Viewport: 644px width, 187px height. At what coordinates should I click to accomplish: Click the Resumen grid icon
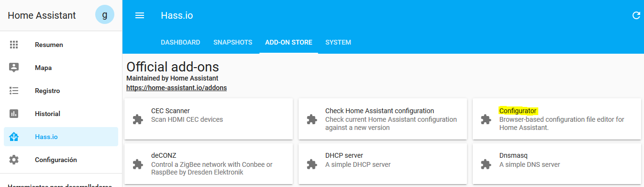pos(14,45)
